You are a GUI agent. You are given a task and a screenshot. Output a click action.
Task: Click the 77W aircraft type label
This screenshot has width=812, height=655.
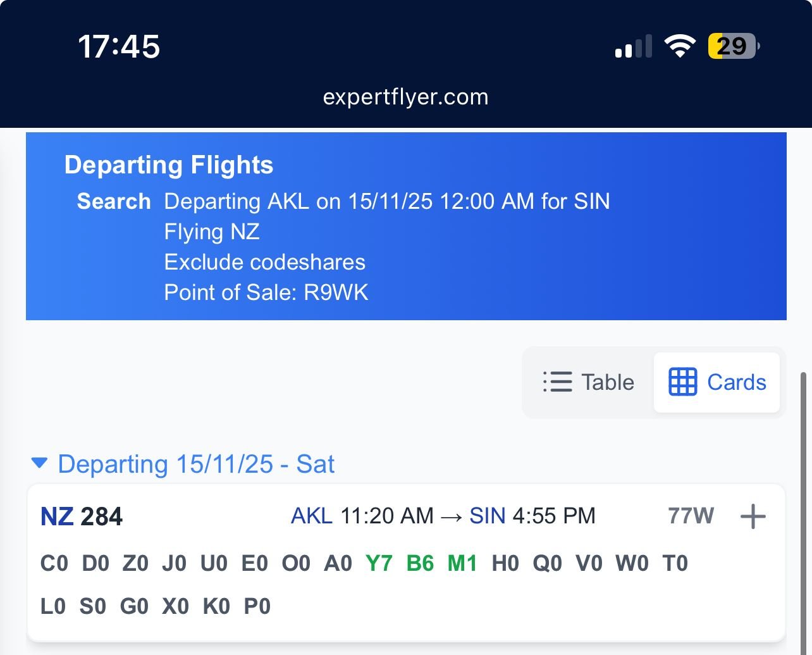[691, 516]
